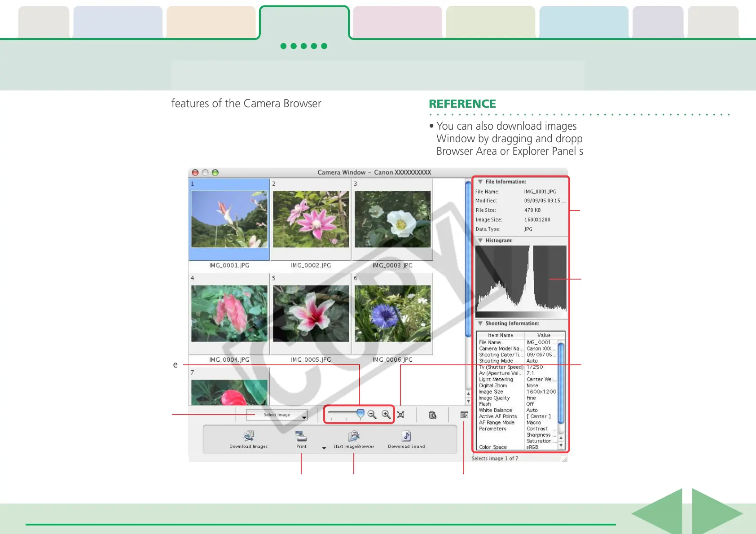The width and height of the screenshot is (756, 534).
Task: Click the Data Type value JPG
Action: (x=528, y=229)
